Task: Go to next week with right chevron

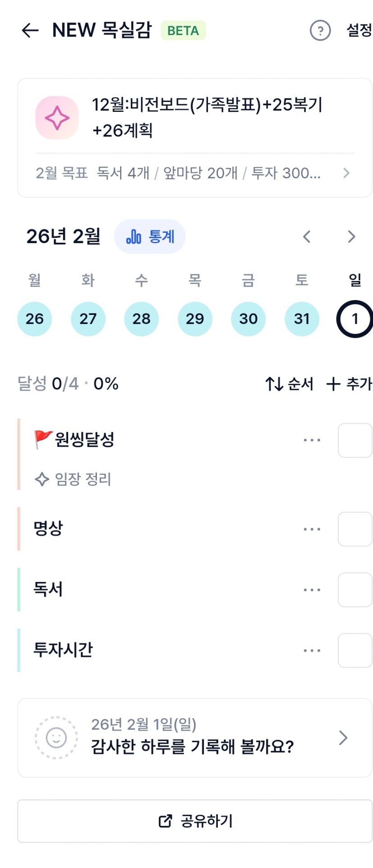Action: pos(351,236)
